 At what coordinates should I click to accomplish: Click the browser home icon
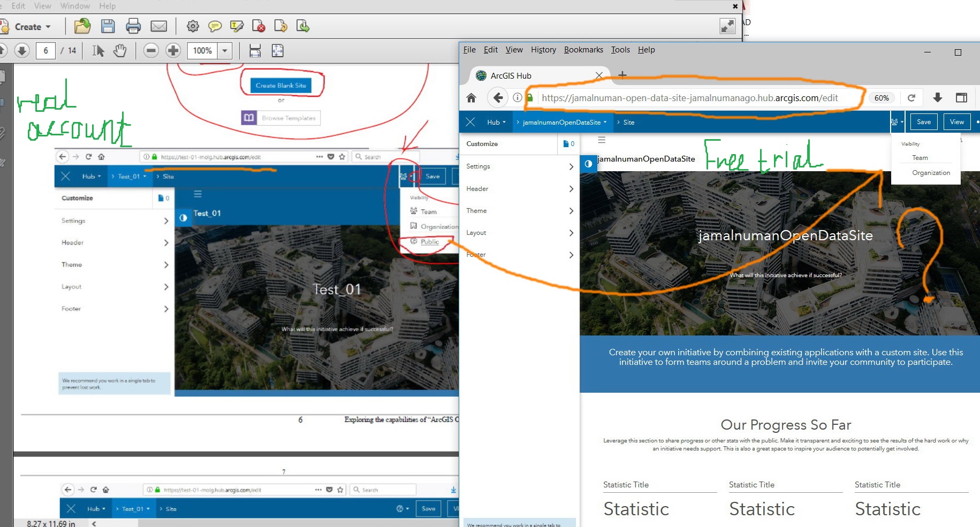click(x=471, y=98)
